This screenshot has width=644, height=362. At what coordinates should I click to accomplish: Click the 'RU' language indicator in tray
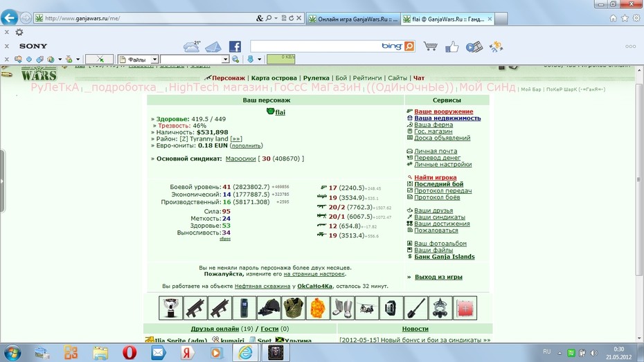point(546,352)
